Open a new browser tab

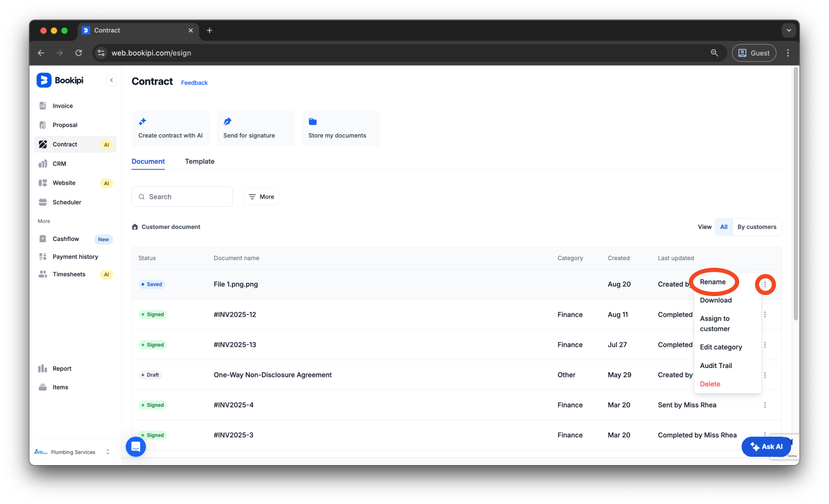point(209,30)
